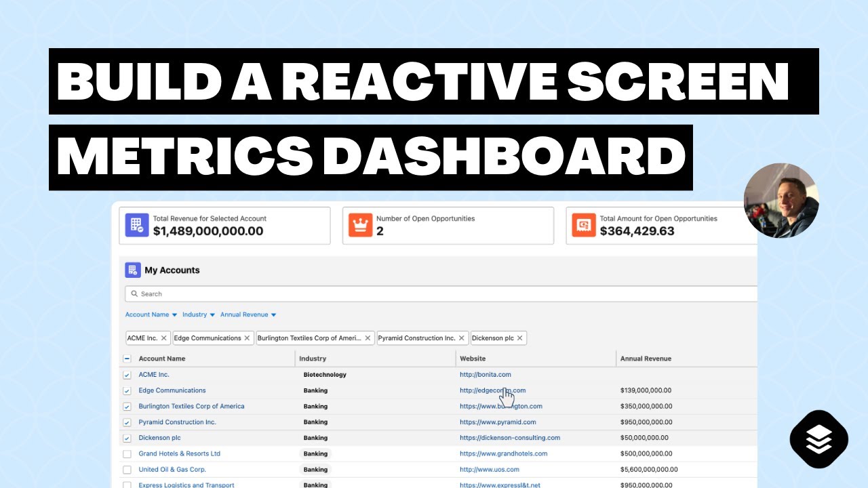Click the $1,489,000,000.00 total revenue value
The height and width of the screenshot is (488, 868).
[208, 231]
